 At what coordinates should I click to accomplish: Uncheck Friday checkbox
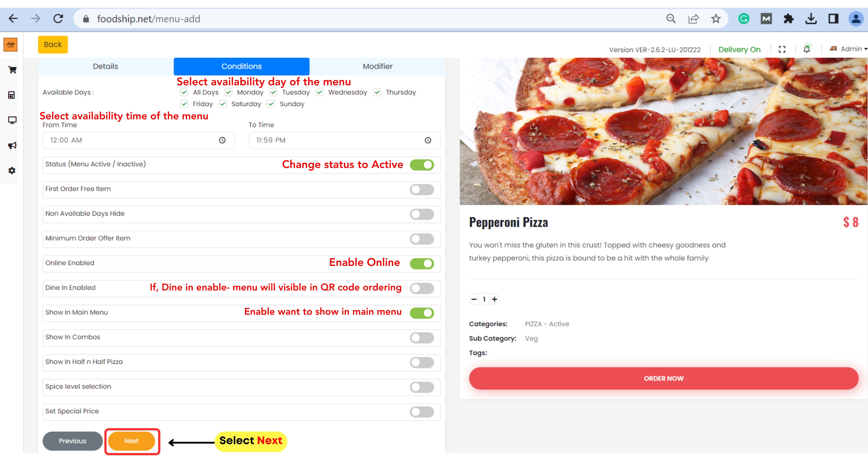pos(184,104)
